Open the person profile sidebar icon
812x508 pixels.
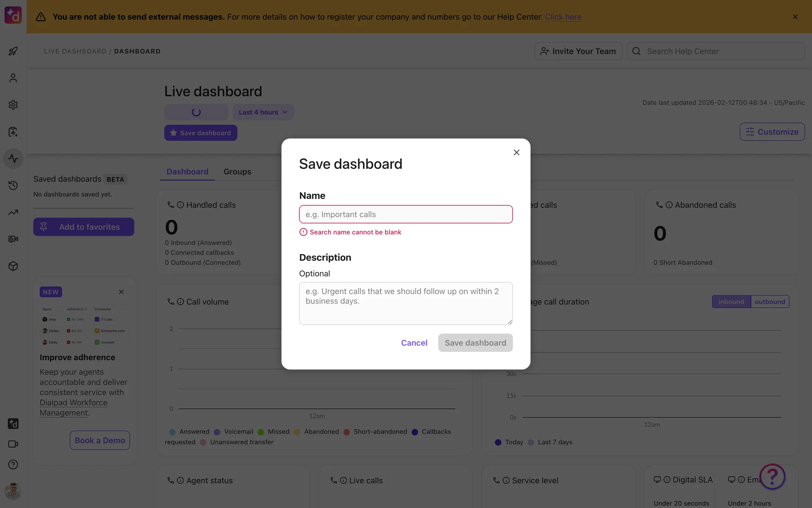pos(13,78)
